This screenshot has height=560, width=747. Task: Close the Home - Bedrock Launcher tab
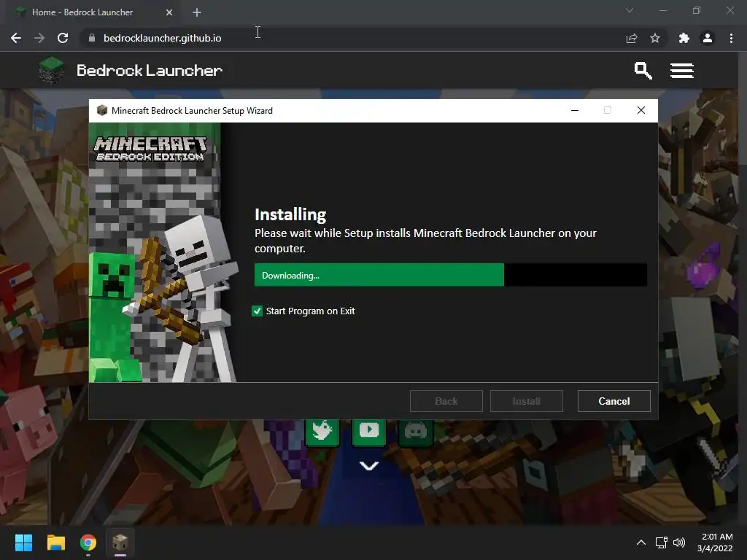click(x=169, y=12)
